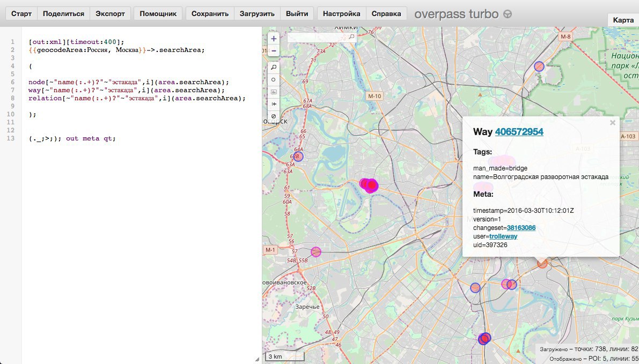Viewport: 639px width, 364px height.
Task: Open the Way 406572954 link
Action: (x=519, y=131)
